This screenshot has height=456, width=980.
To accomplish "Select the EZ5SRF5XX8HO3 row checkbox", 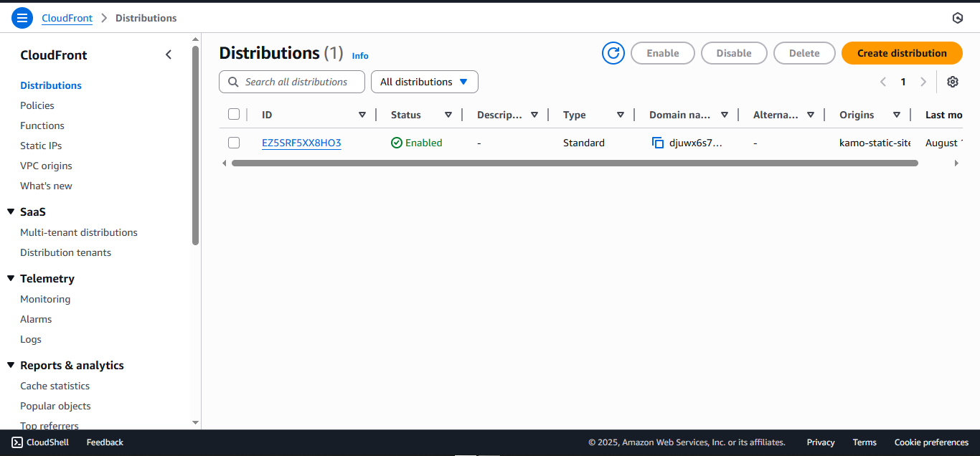I will coord(234,142).
